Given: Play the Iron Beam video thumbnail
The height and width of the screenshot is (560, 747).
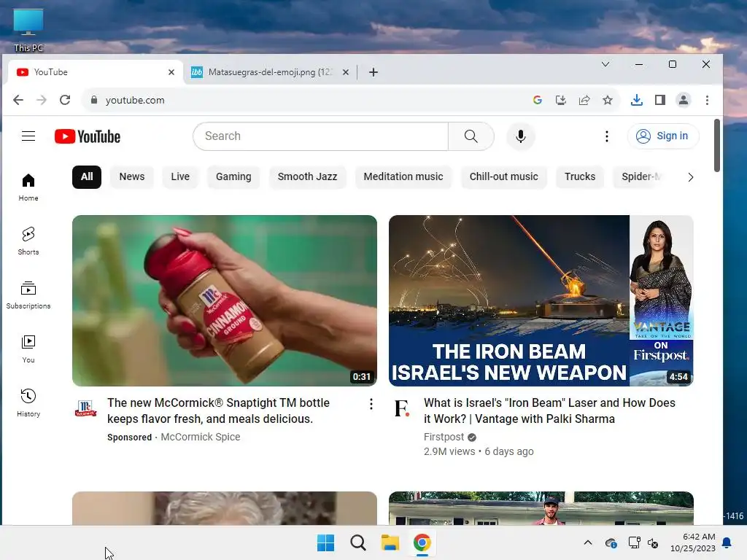Looking at the screenshot, I should 541,300.
